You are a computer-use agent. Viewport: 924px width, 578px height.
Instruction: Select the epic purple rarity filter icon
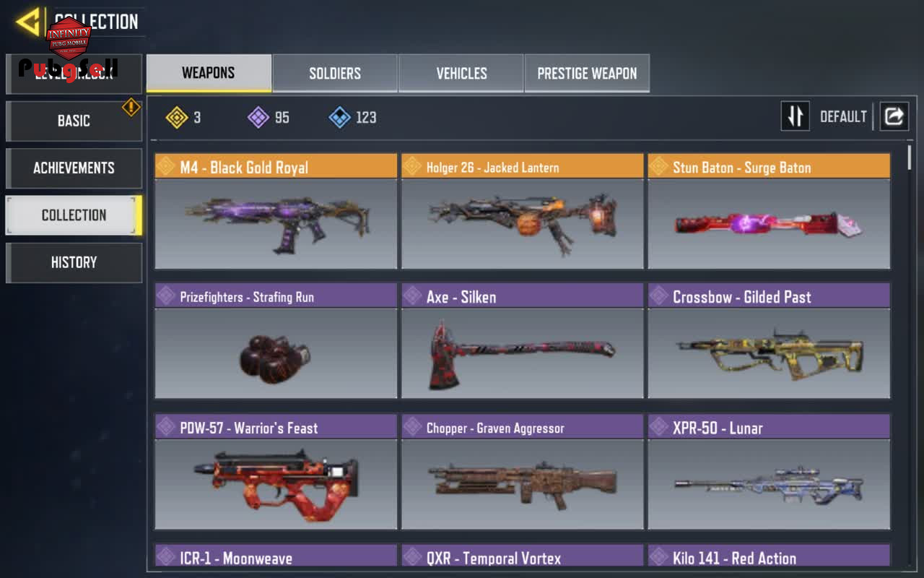click(x=258, y=117)
